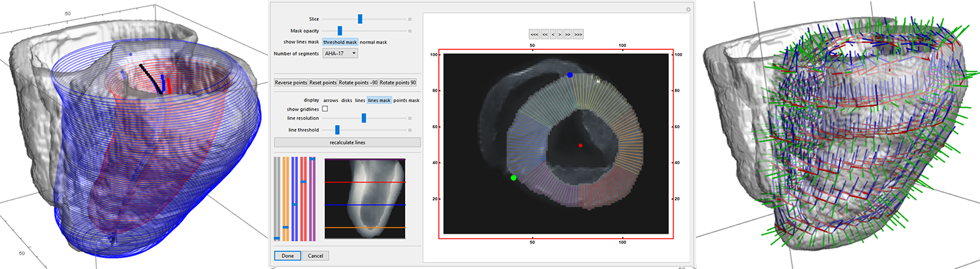
Task: Click the orange vertical slider handle
Action: [x=286, y=227]
